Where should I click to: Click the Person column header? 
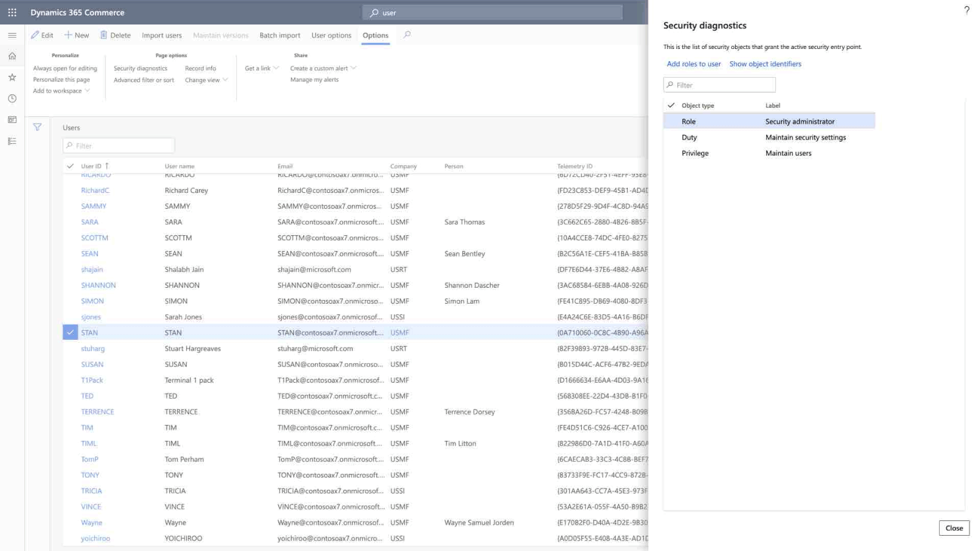(x=453, y=166)
